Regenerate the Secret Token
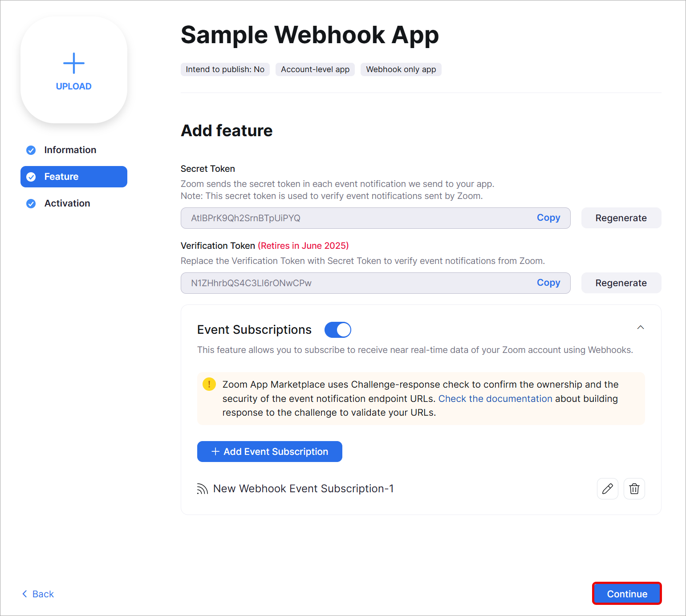The height and width of the screenshot is (616, 686). pos(621,218)
